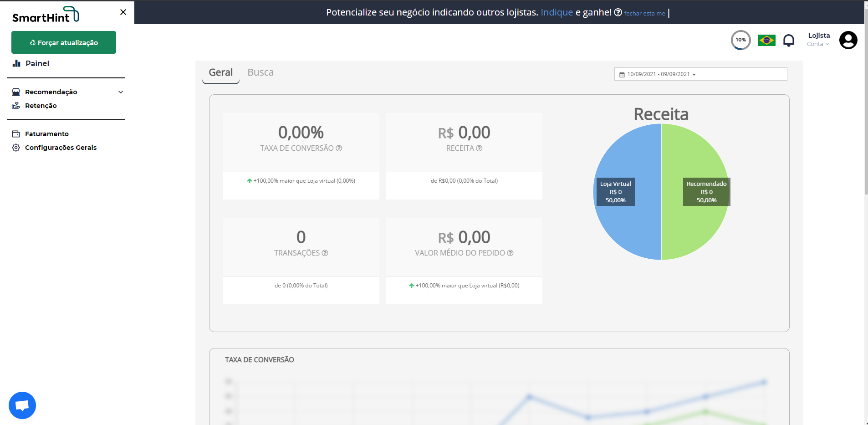Click the Transações value 0

[301, 237]
